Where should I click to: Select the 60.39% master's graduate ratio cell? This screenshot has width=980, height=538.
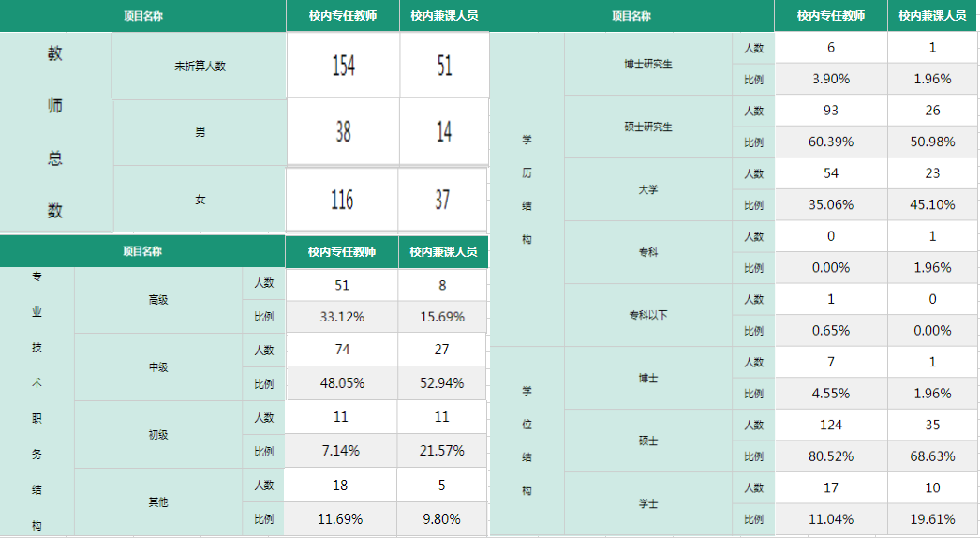[x=831, y=142]
